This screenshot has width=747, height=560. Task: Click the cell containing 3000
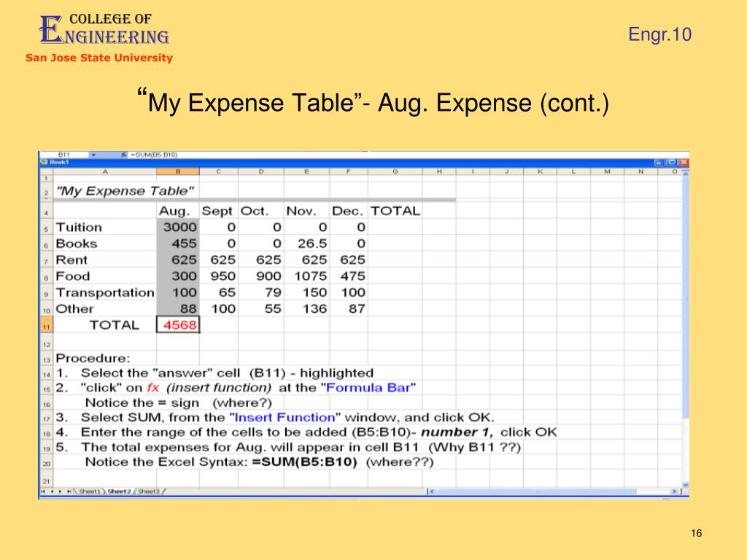click(178, 227)
